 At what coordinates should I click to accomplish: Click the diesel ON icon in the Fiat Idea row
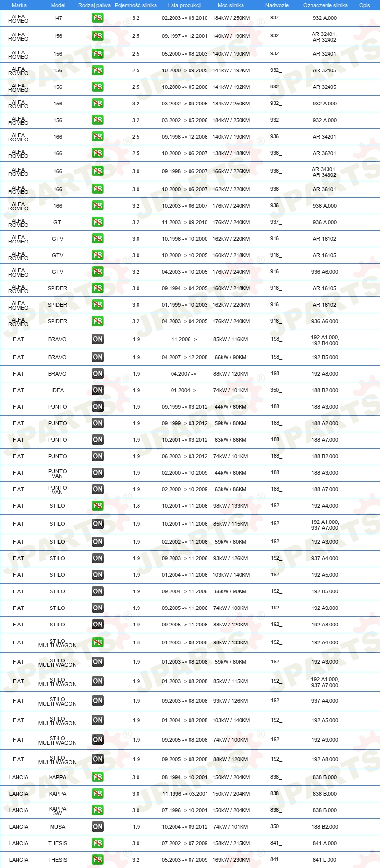pos(98,390)
